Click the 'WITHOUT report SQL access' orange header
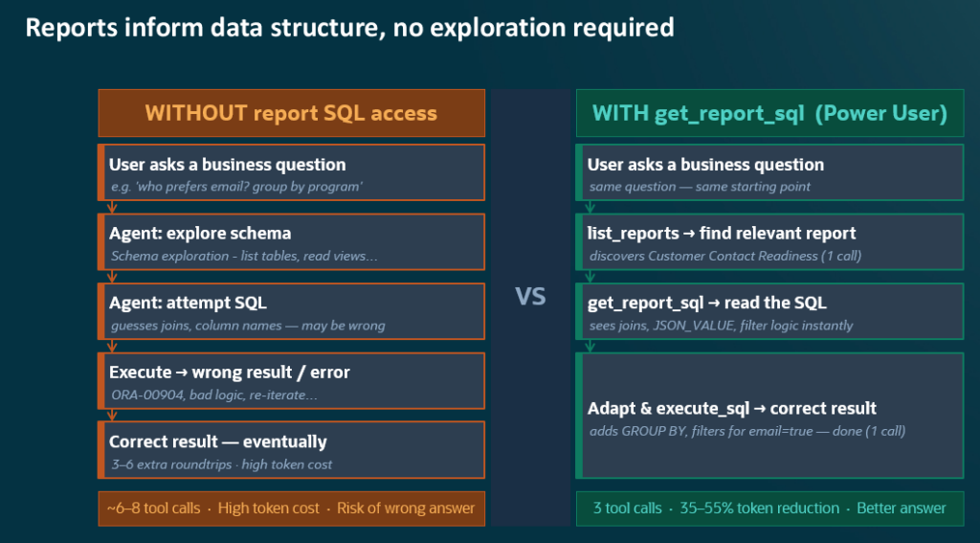 click(x=291, y=113)
